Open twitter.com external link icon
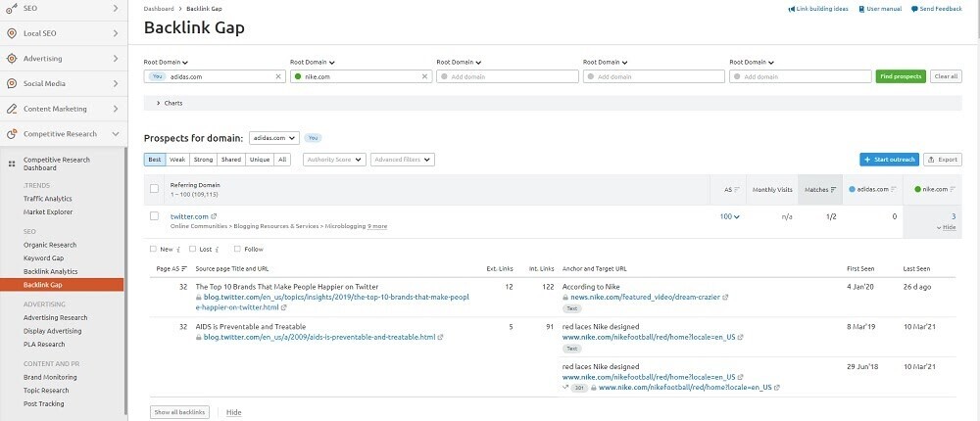The image size is (980, 421). pos(214,216)
